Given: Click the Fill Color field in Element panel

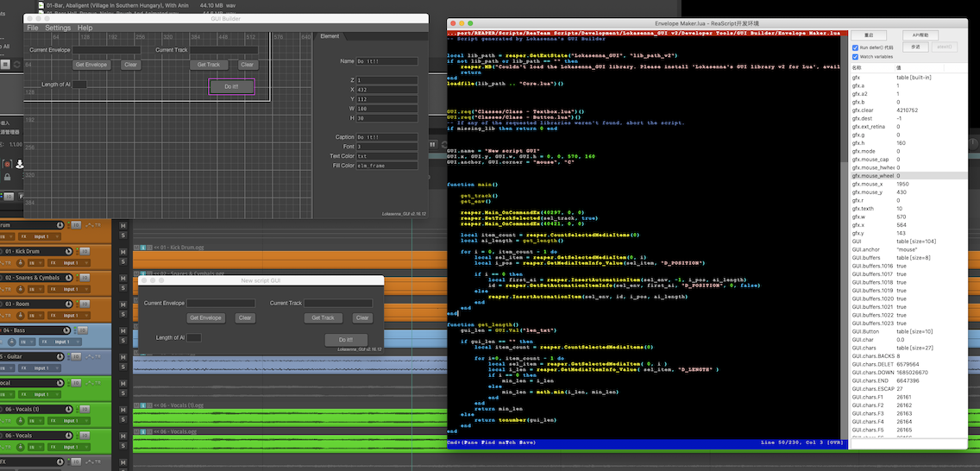Looking at the screenshot, I should point(386,166).
